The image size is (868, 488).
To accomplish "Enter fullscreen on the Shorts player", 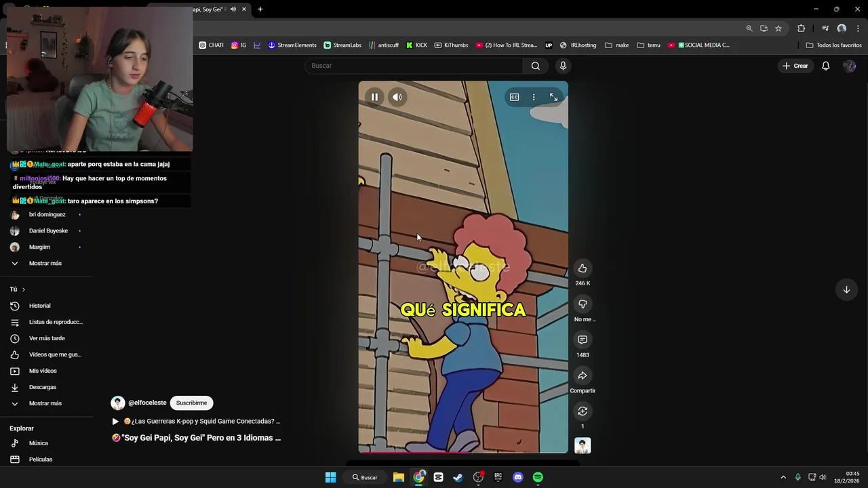I will pyautogui.click(x=553, y=97).
